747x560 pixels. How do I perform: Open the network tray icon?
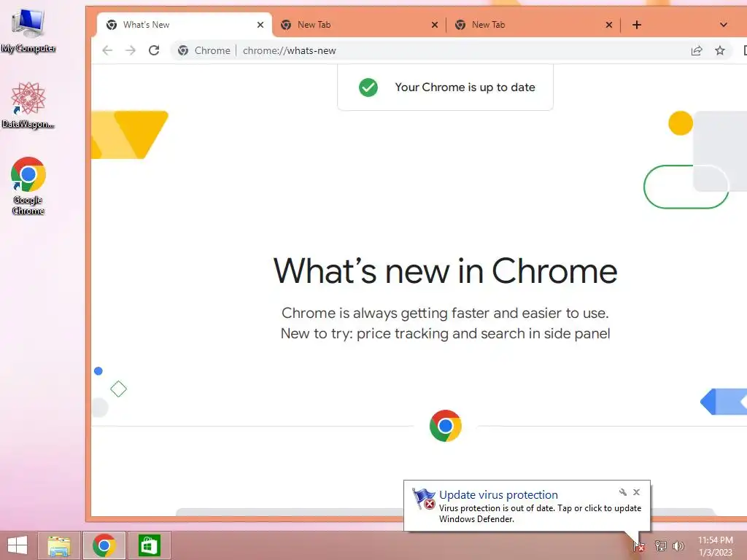[x=660, y=545]
